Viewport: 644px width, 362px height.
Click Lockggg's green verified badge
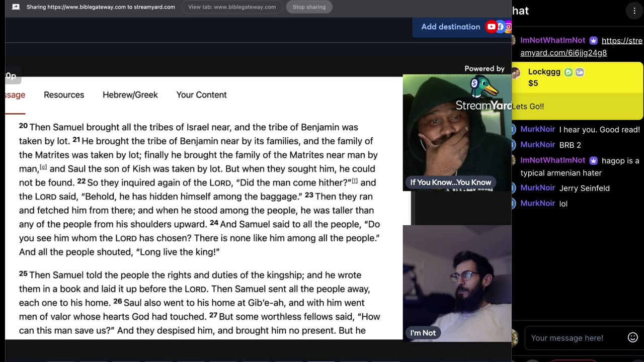point(569,72)
